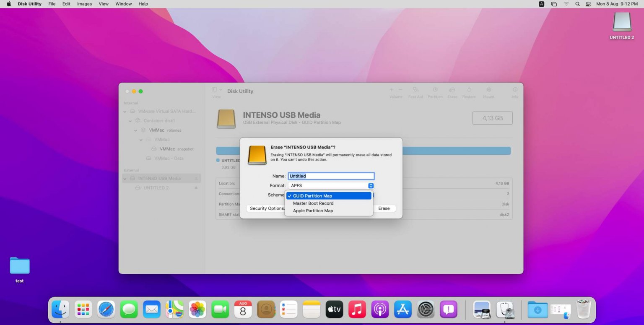Image resolution: width=644 pixels, height=325 pixels.
Task: Open the Images menu
Action: [84, 4]
